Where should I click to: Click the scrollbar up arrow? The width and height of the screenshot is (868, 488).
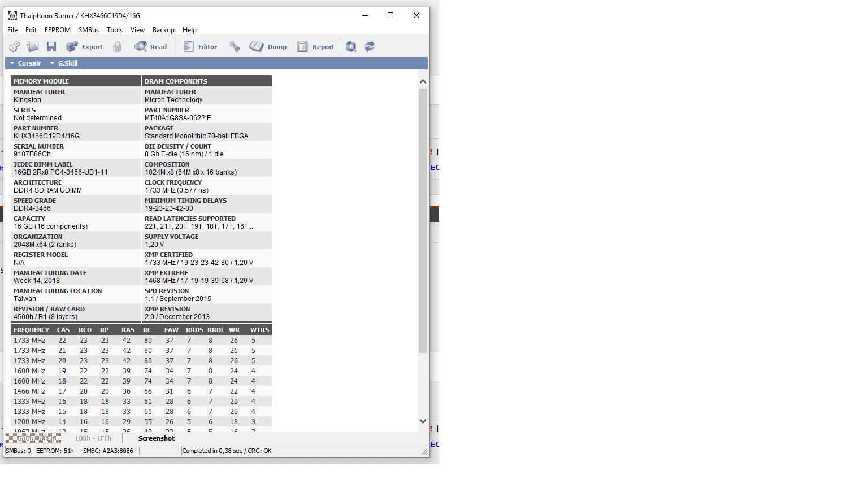click(x=423, y=81)
